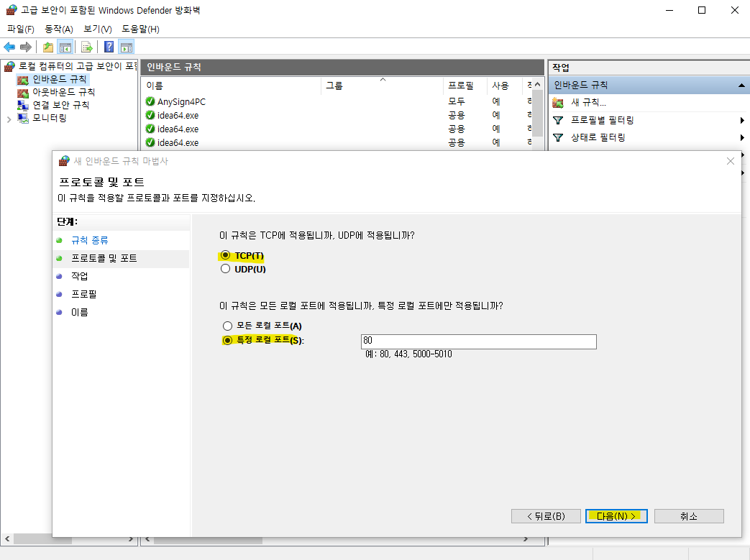
Task: Click the 작업 wizard step
Action: [x=79, y=277]
